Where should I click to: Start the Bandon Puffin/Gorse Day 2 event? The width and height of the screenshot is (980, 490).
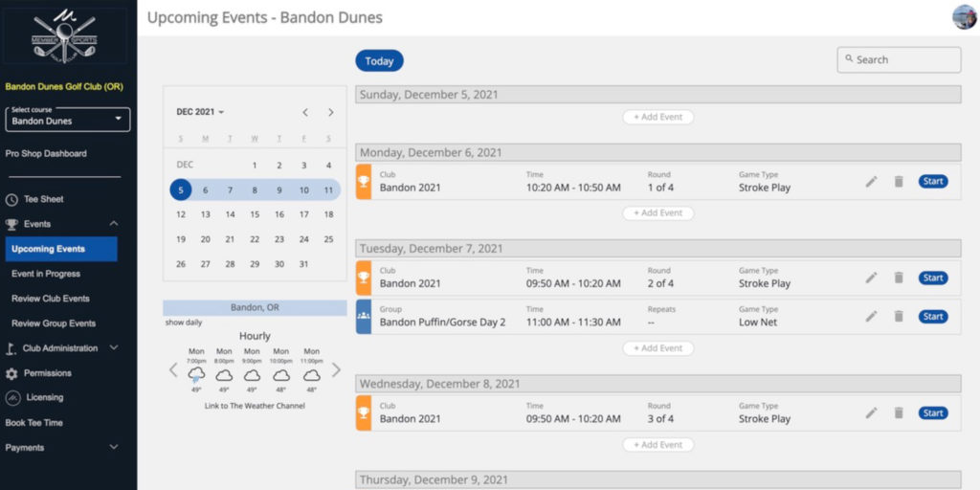point(933,317)
